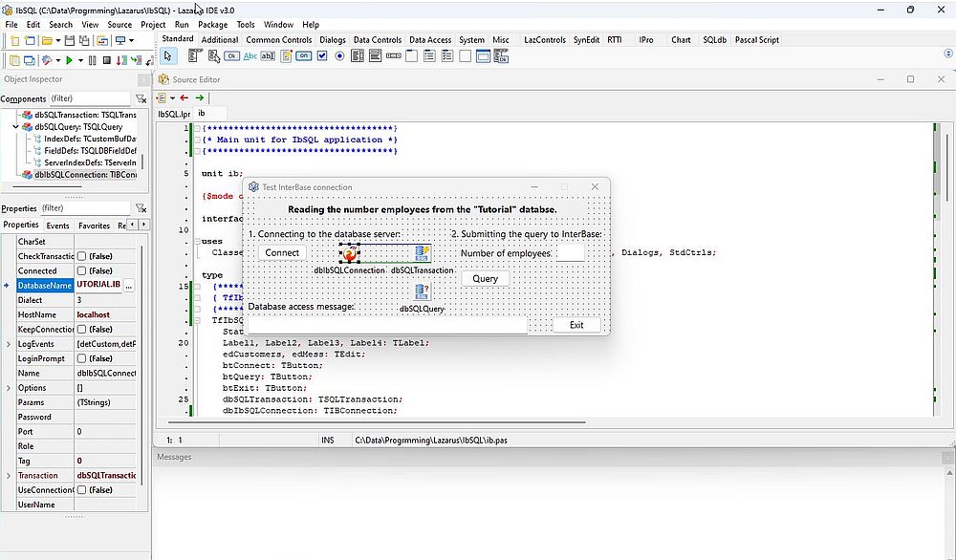Select the TListBox component icon
Viewport: 956px width, 560px height.
pyautogui.click(x=358, y=56)
